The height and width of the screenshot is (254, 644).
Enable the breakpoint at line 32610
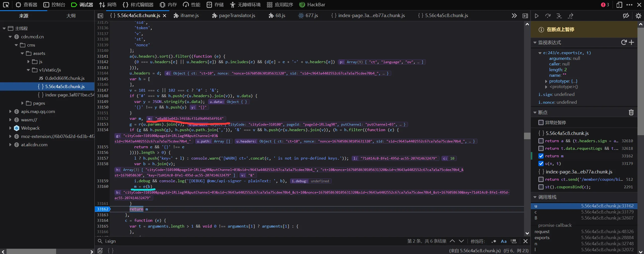tap(541, 141)
